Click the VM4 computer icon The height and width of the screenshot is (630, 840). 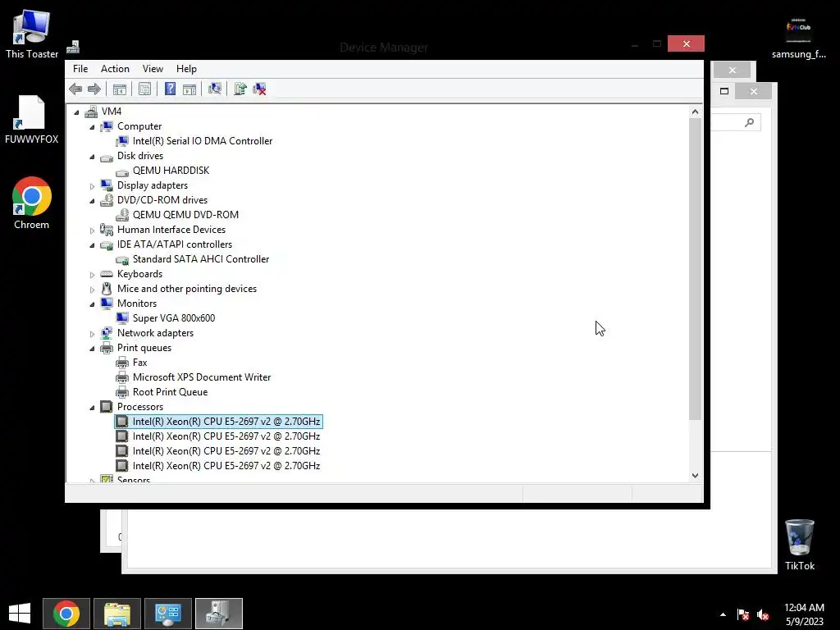pos(92,112)
